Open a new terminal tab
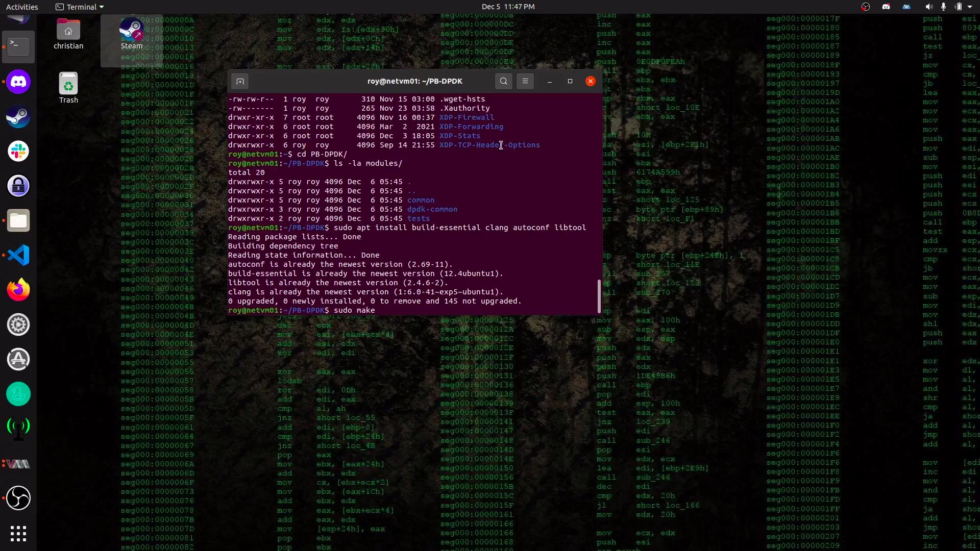980x551 pixels. 240,81
